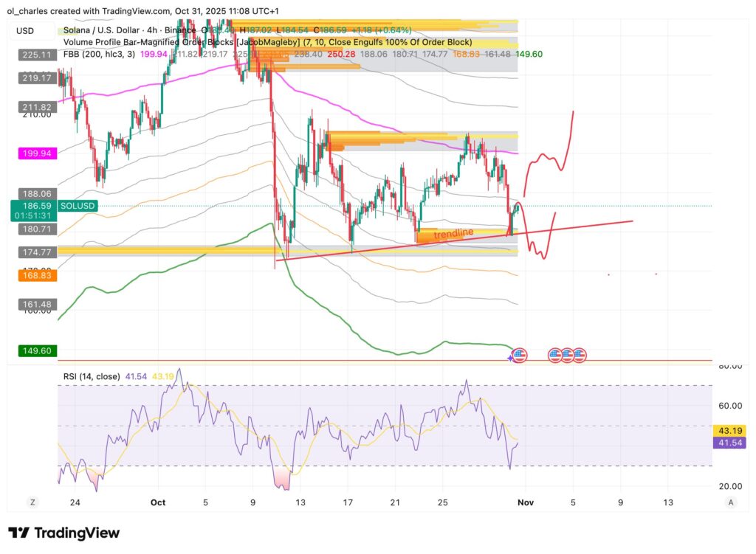Click Oct label on the time axis

click(158, 502)
